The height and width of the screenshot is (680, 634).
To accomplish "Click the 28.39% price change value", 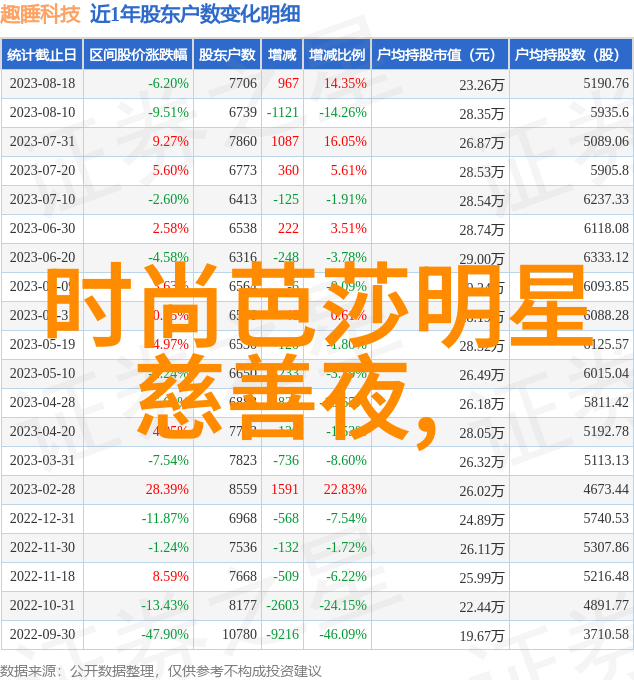I will tap(167, 490).
